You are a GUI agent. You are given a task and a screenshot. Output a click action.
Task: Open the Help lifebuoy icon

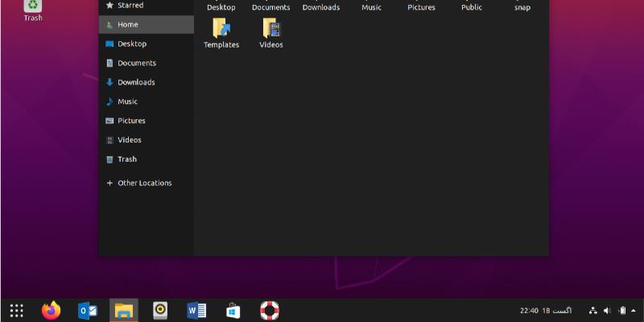[269, 310]
